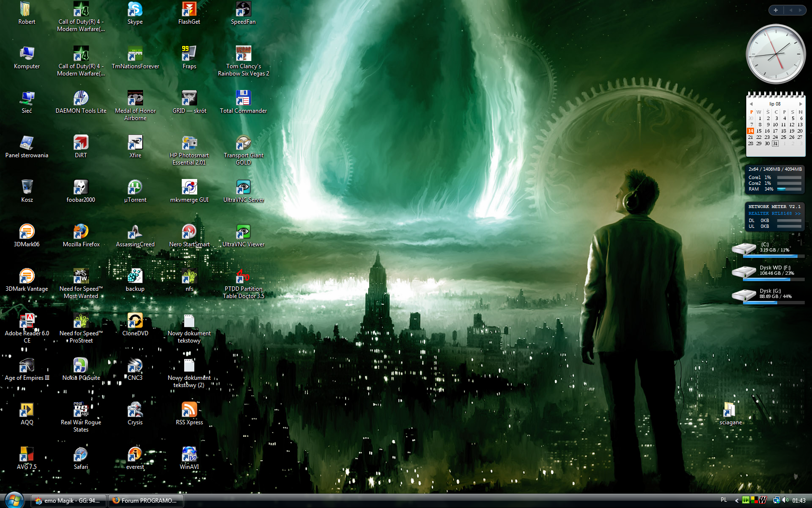Select Tom Clancy's Rainbow Six Vegas 2 icon

pyautogui.click(x=243, y=61)
